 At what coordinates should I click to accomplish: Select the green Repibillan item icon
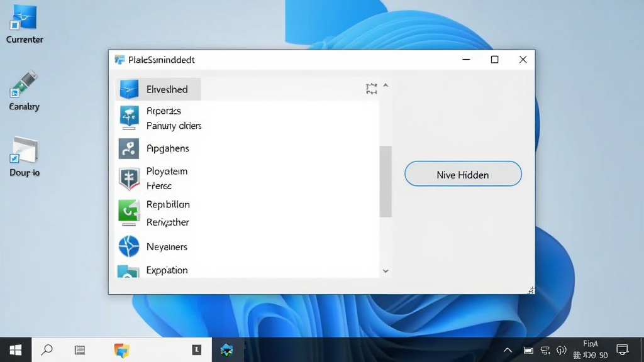pos(129,212)
